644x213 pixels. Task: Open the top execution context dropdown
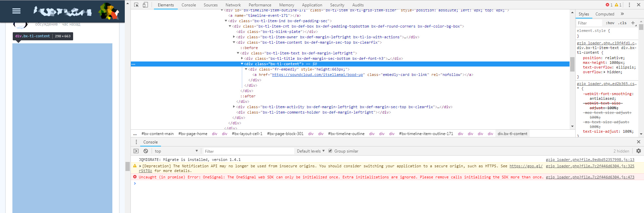coord(176,151)
